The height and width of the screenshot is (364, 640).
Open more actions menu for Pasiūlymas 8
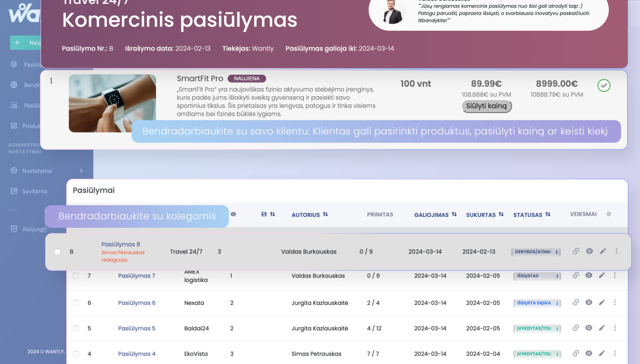pos(616,251)
